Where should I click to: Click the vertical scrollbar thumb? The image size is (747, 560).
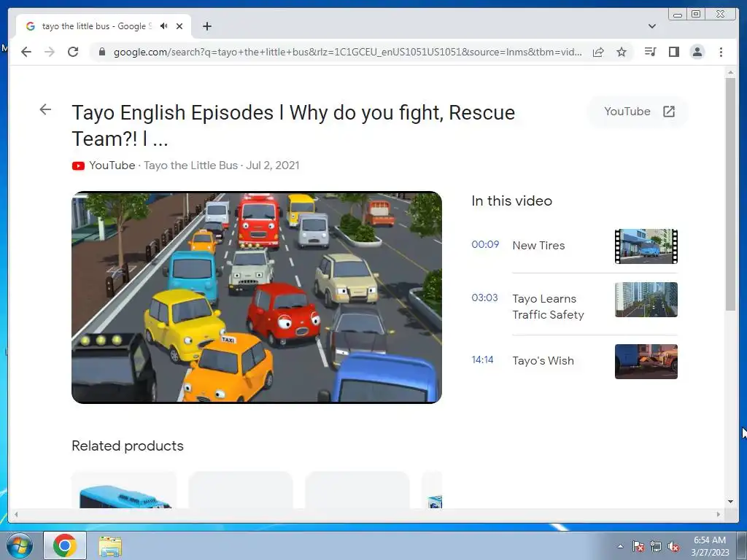pyautogui.click(x=730, y=194)
